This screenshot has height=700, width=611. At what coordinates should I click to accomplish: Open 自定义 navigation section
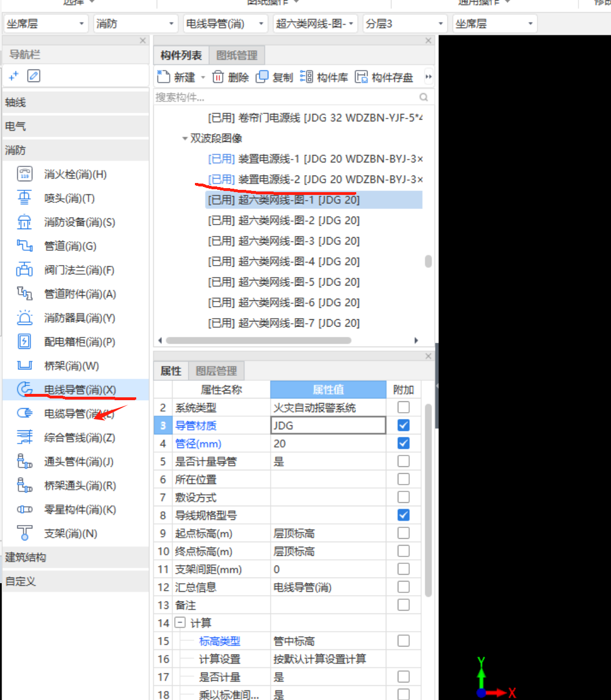[75, 581]
